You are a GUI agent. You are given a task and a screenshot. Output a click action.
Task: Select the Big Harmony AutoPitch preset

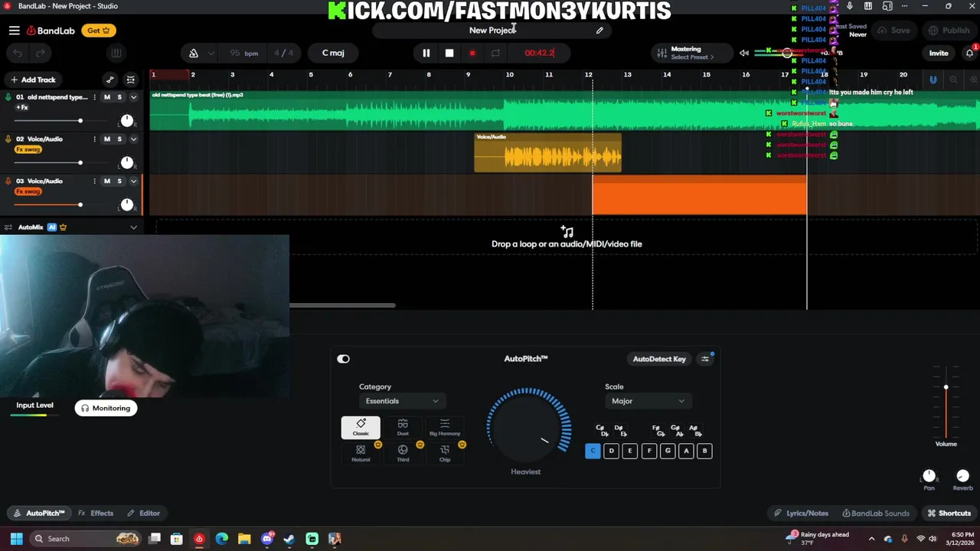445,428
